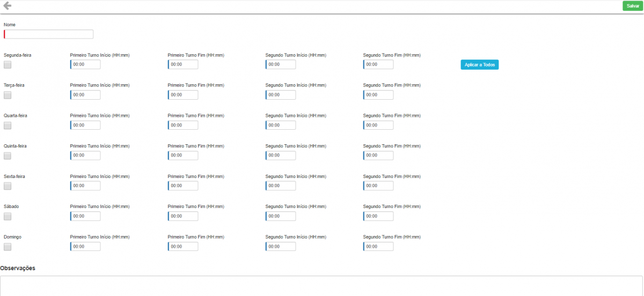Select Segunda-feira Segundo Turno Fim time field

pos(378,64)
